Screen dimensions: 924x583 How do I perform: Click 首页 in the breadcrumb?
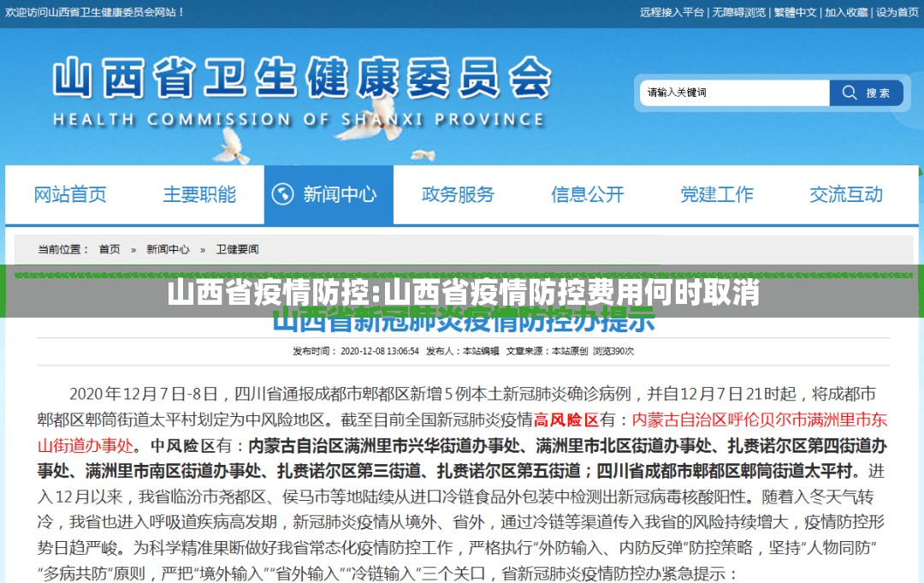[110, 249]
